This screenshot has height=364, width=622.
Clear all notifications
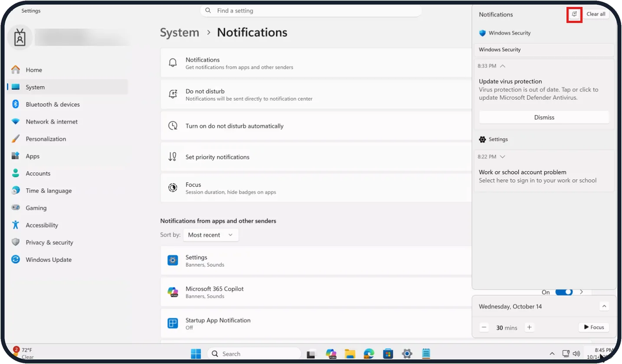(596, 14)
